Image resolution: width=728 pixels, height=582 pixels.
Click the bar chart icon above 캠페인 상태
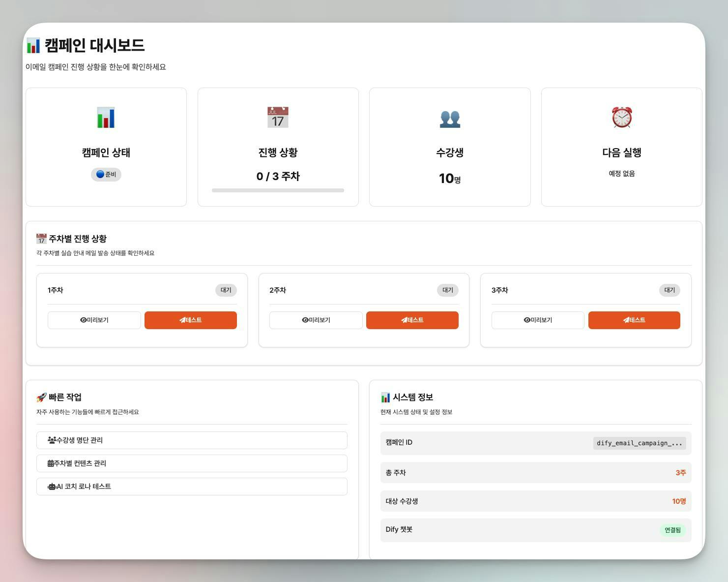click(x=106, y=118)
